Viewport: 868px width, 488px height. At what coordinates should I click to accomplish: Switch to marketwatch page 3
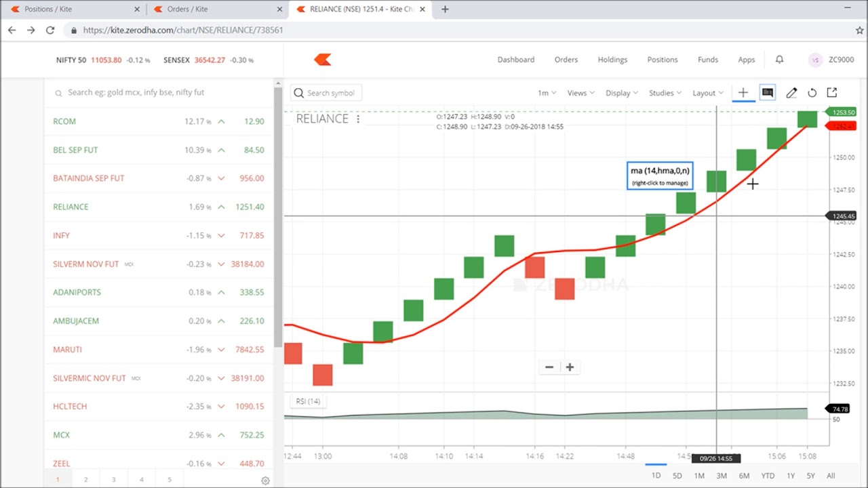pos(113,480)
